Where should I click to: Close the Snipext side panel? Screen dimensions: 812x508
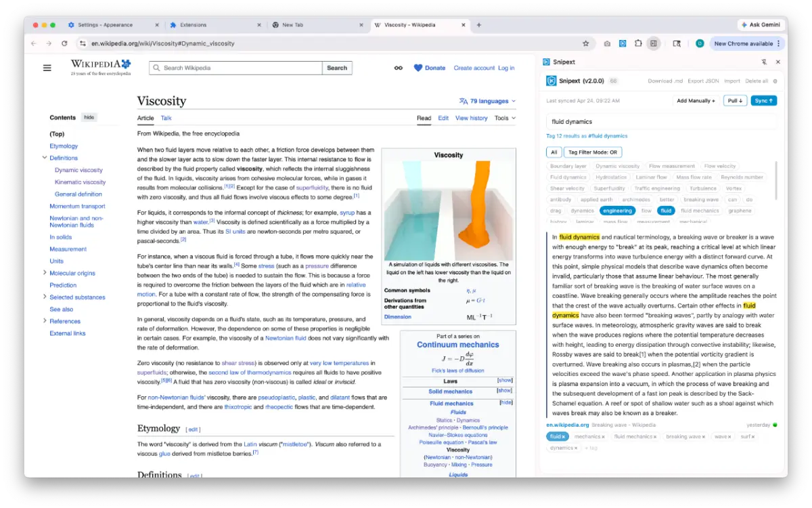pyautogui.click(x=777, y=62)
